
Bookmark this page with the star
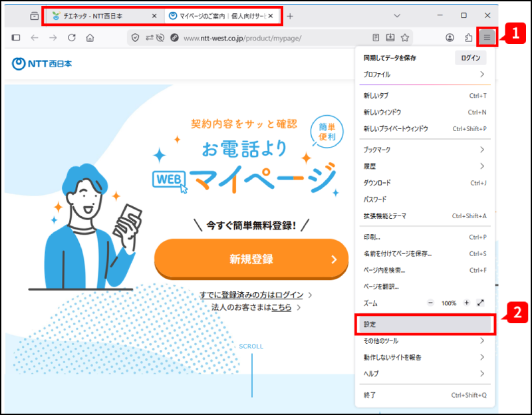pyautogui.click(x=405, y=38)
